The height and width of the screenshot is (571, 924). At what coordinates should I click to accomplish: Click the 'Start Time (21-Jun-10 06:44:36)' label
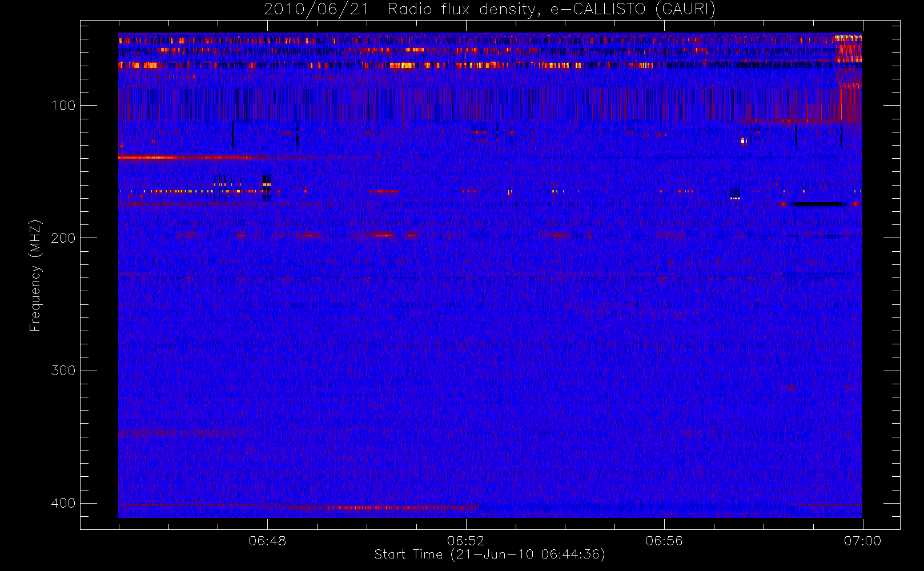pyautogui.click(x=489, y=554)
